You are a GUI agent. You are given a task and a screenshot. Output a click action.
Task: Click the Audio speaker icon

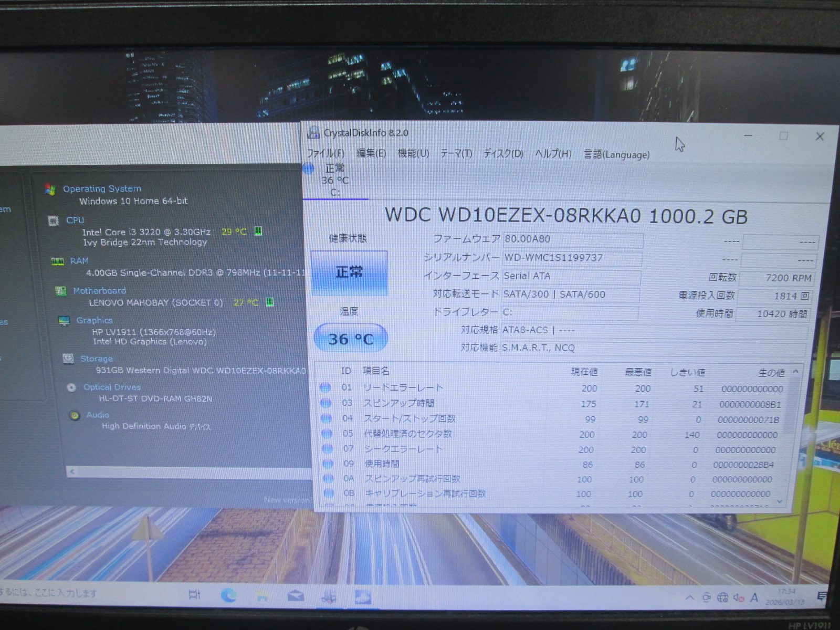(75, 415)
